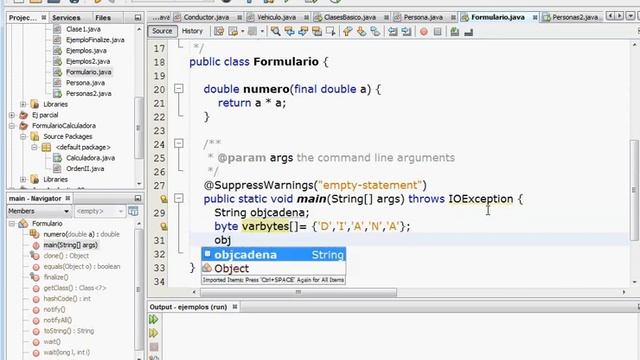Viewport: 640px width, 360px height.
Task: Click Find Next Occurrence icon
Action: [x=303, y=31]
